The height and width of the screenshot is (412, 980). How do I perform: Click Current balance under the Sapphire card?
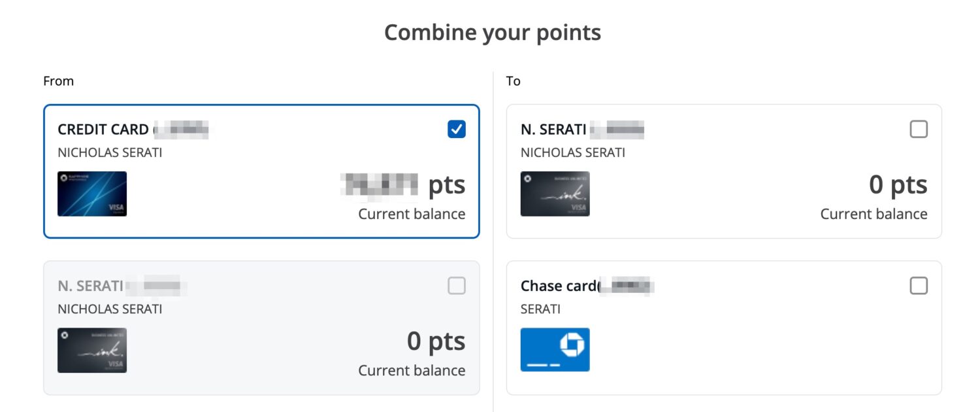tap(411, 214)
